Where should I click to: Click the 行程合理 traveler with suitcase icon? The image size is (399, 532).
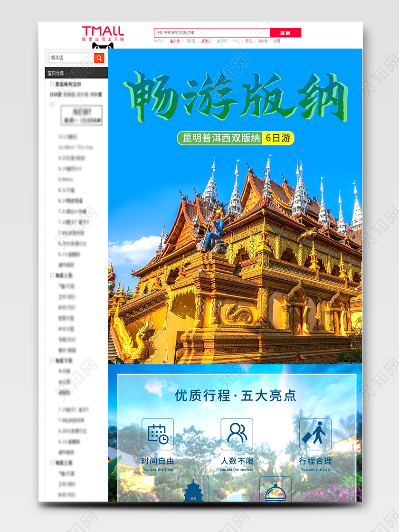point(315,433)
